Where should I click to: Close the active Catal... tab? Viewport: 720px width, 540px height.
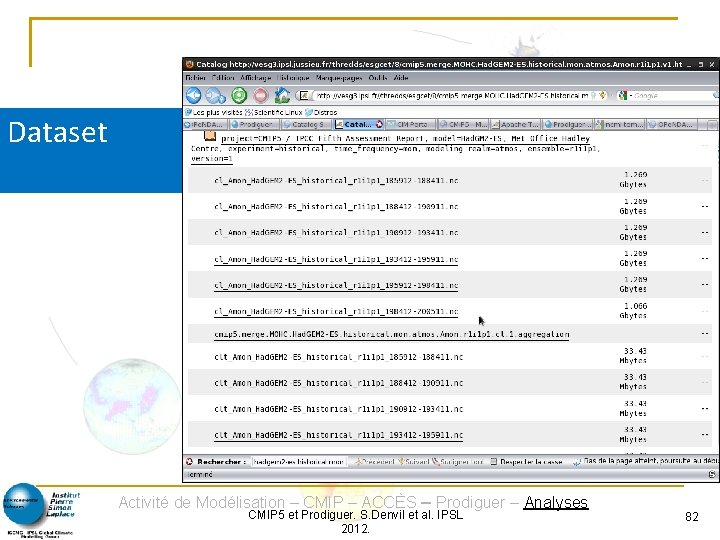coord(379,124)
